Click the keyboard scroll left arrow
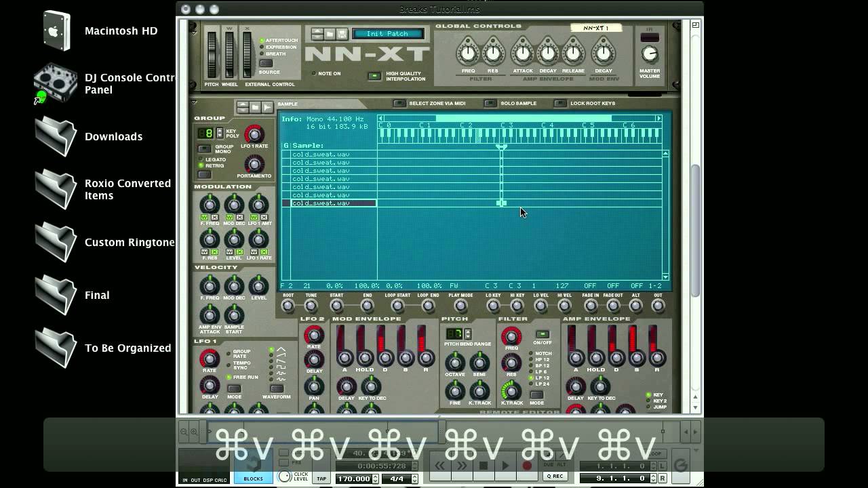This screenshot has height=488, width=868. coord(381,119)
